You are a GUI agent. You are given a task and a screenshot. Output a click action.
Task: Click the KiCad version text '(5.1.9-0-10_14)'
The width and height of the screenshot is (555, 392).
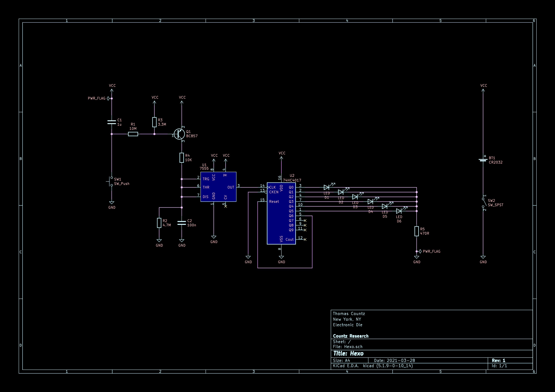pyautogui.click(x=394, y=366)
